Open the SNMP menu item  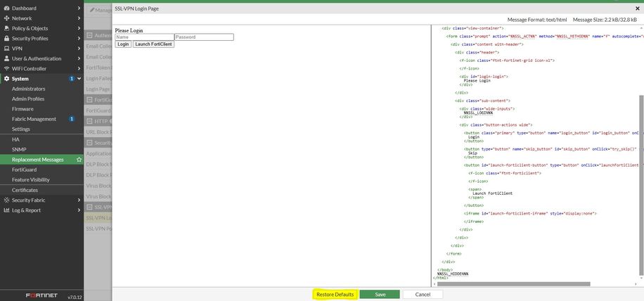pyautogui.click(x=19, y=150)
